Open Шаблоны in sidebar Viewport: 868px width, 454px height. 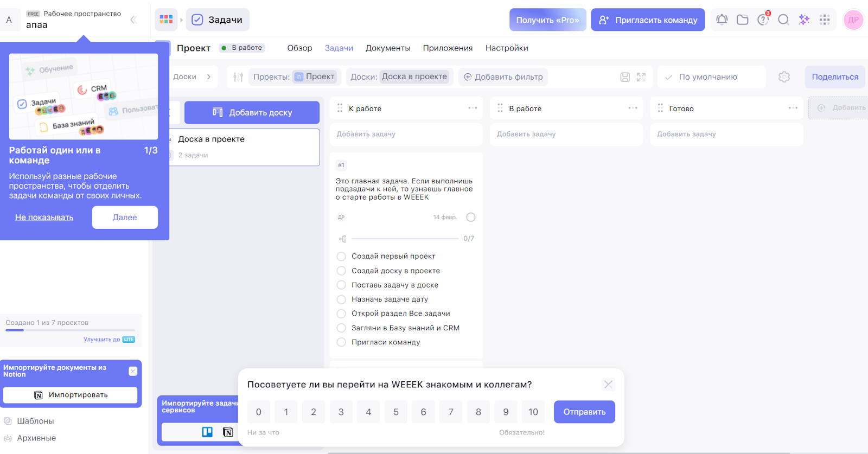(x=35, y=421)
